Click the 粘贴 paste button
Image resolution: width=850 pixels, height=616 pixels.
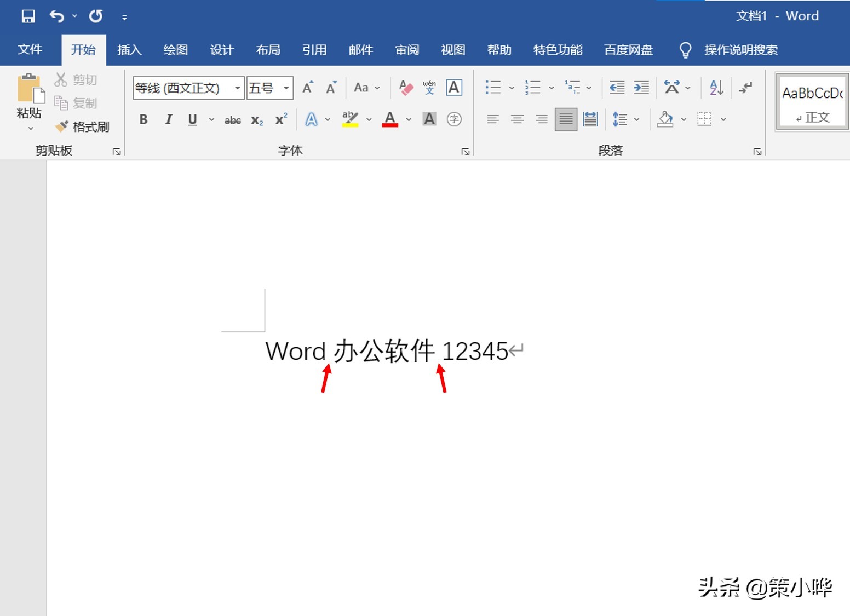click(30, 96)
